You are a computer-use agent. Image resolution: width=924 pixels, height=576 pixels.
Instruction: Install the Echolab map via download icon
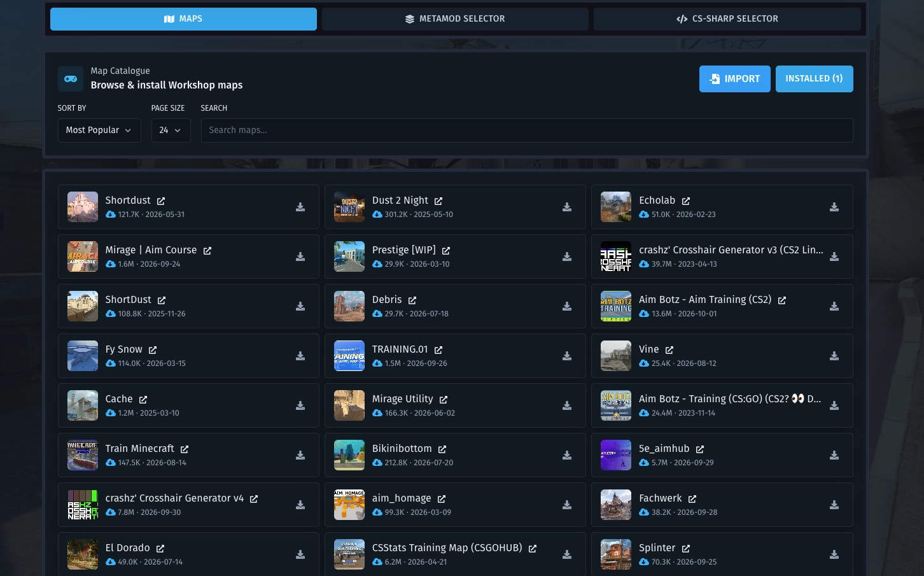[834, 207]
